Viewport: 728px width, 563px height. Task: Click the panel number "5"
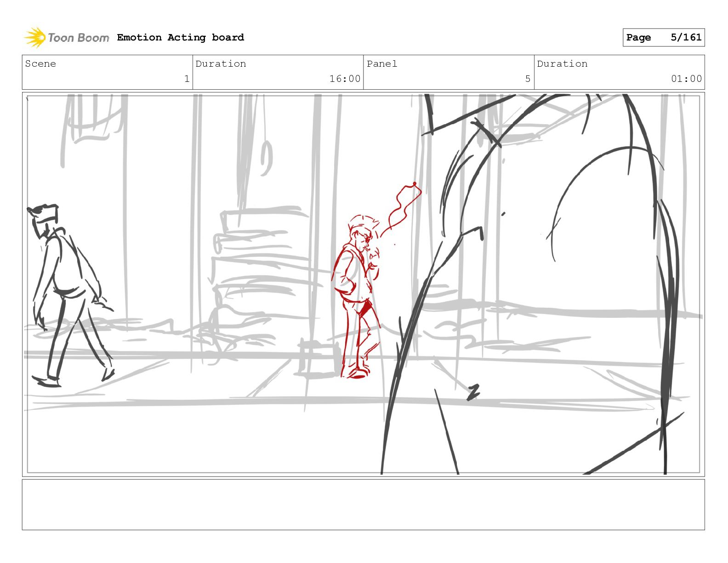(x=528, y=79)
